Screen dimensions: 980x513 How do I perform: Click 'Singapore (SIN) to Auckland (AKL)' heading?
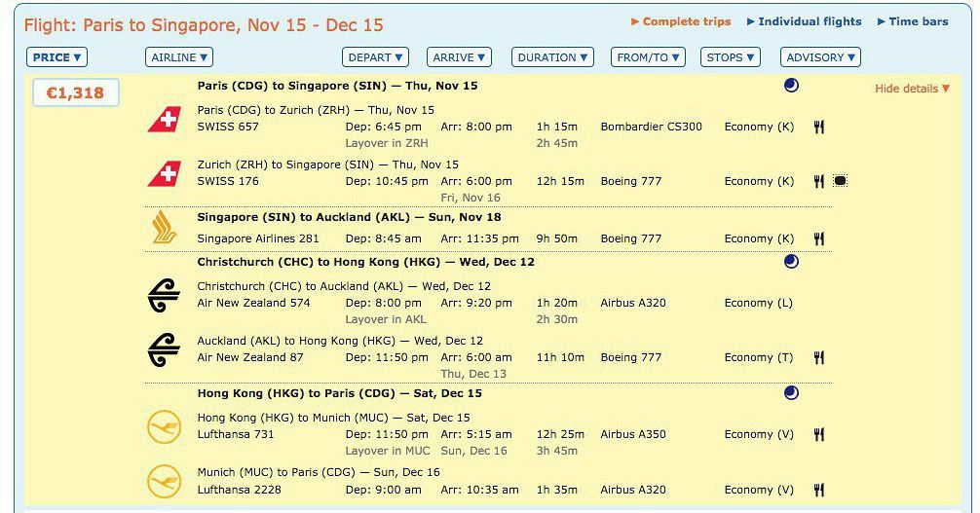coord(304,217)
